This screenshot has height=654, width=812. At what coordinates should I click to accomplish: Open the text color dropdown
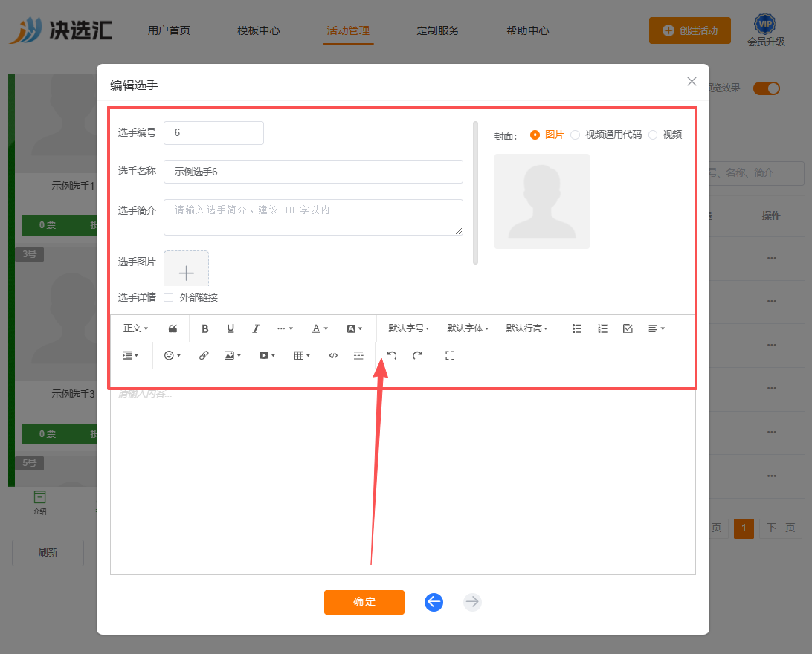tap(320, 328)
